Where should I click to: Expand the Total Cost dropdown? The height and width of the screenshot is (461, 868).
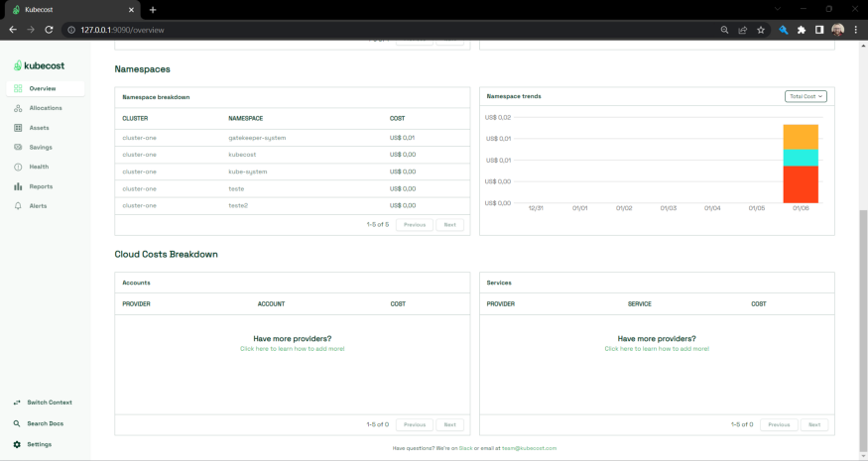pyautogui.click(x=805, y=96)
